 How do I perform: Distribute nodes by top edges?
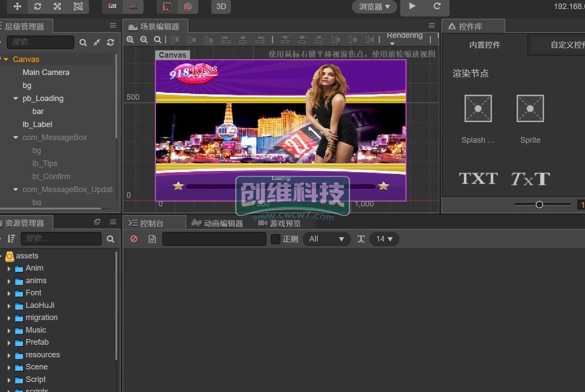(x=285, y=40)
